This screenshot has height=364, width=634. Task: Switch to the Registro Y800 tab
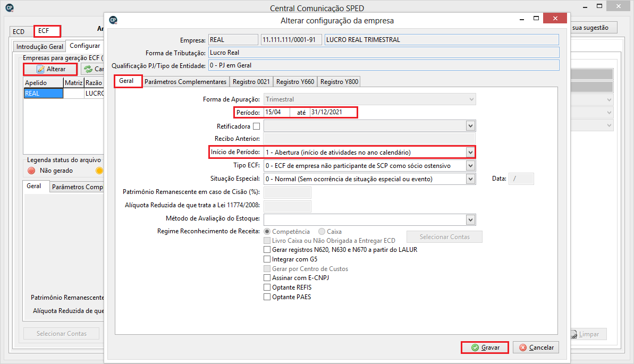(x=339, y=82)
